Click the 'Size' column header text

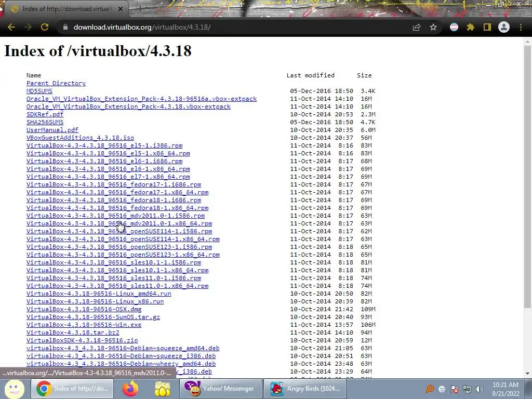click(x=364, y=75)
